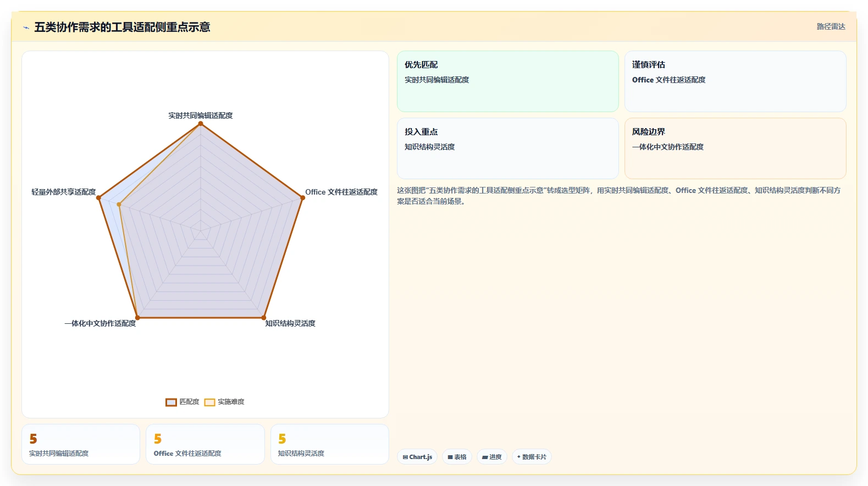Click the radar axis label 一体化中文协作适配度
Viewport: 868px width, 486px height.
[x=100, y=323]
